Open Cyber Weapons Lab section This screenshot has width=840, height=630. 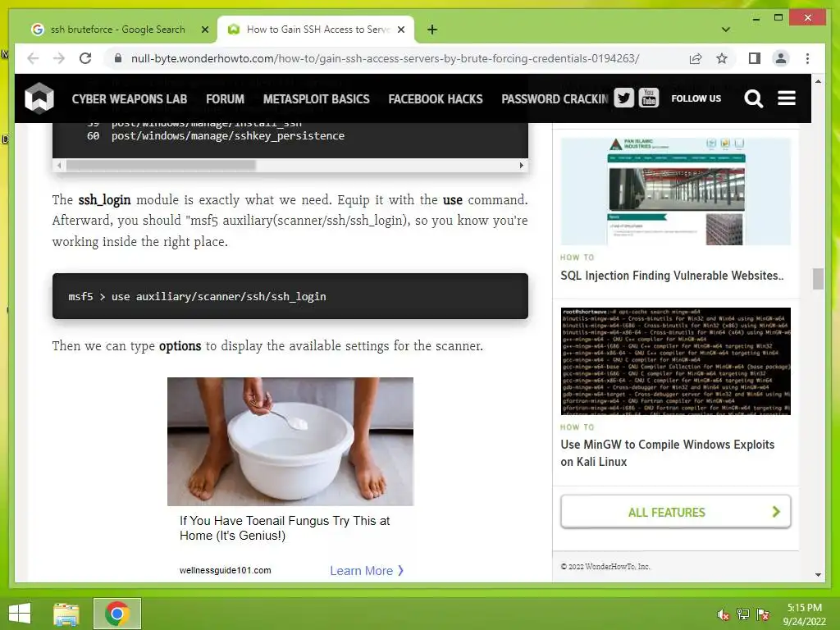click(129, 99)
